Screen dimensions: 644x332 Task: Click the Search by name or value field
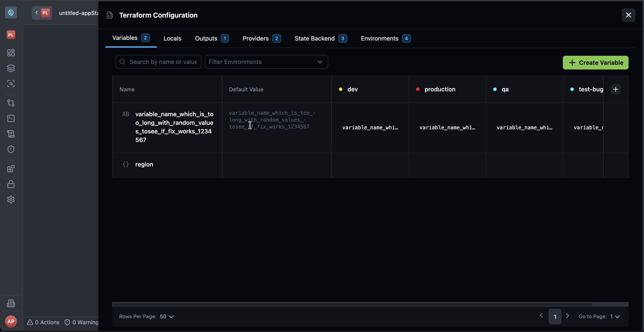pos(159,62)
